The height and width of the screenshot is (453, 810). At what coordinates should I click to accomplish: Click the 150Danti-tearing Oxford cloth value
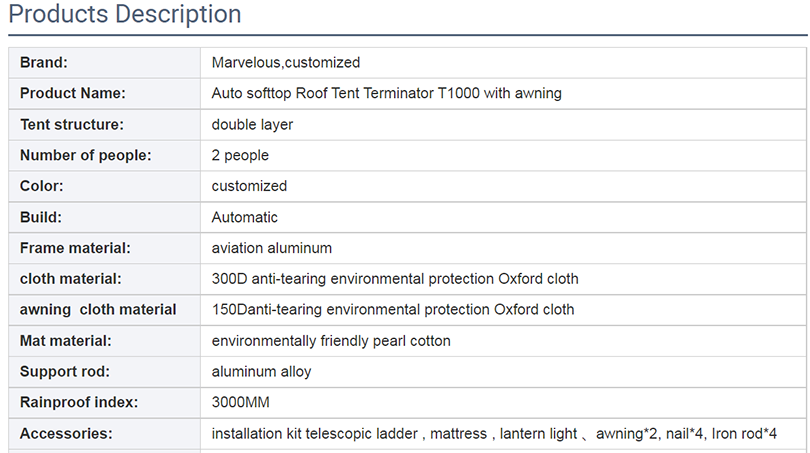tap(393, 310)
